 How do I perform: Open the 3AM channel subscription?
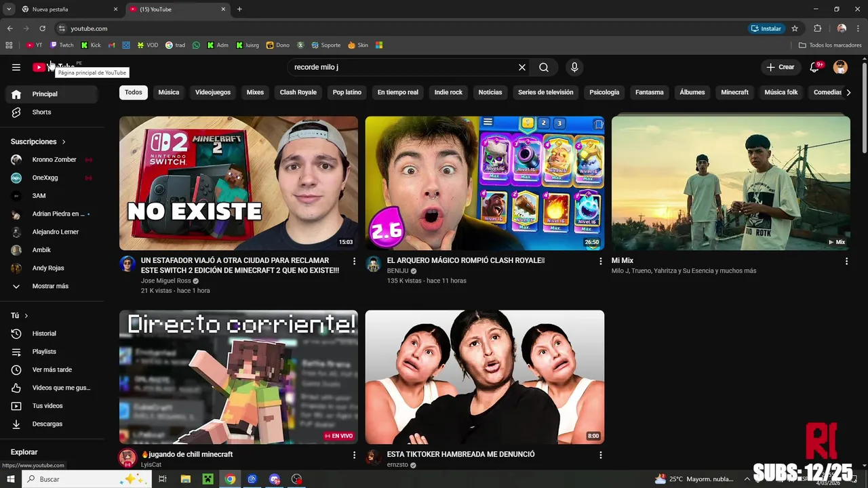pyautogui.click(x=52, y=196)
